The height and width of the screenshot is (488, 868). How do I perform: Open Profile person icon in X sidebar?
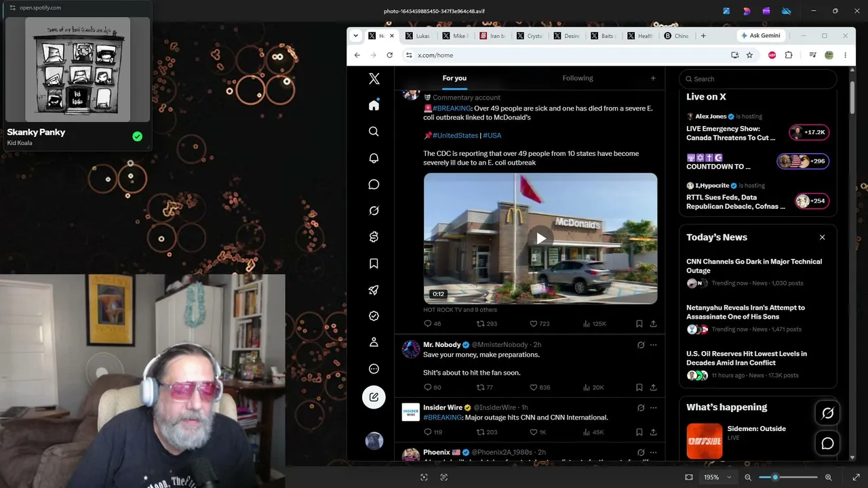[374, 342]
